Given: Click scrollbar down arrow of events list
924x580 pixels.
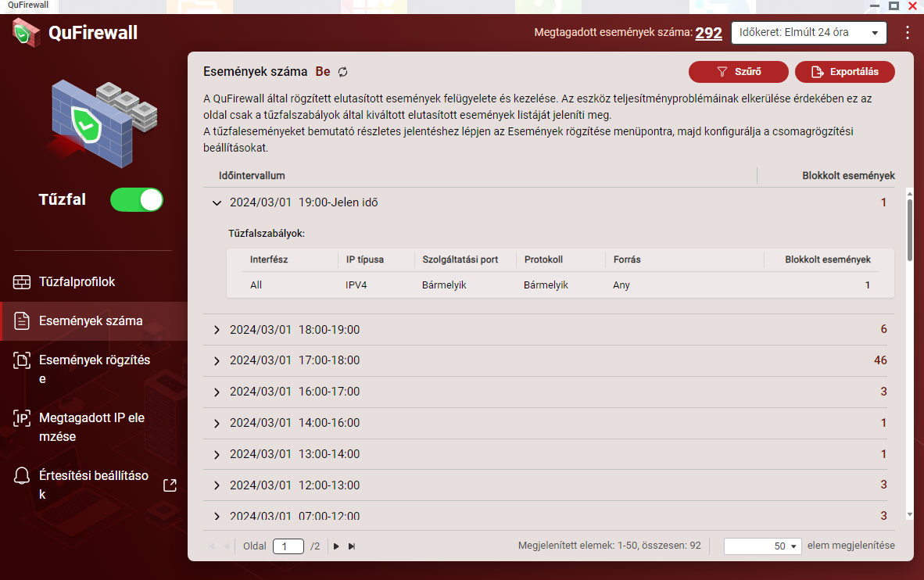Looking at the screenshot, I should pos(910,514).
